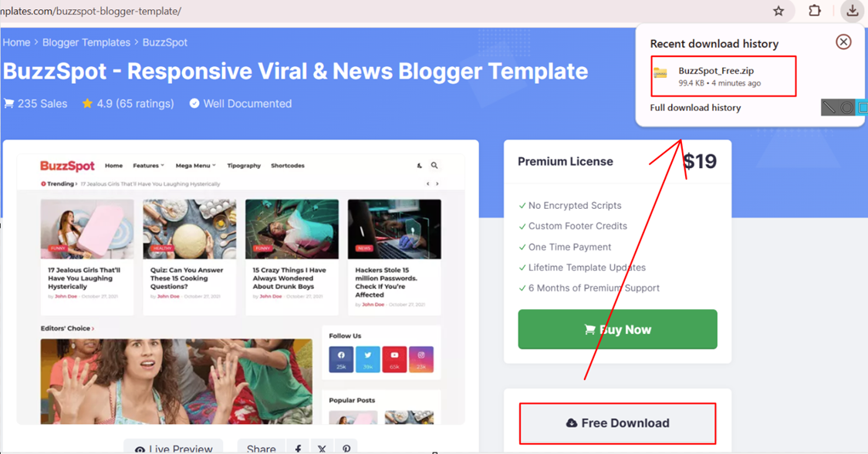Click the YouTube icon under Follow Us

point(394,359)
